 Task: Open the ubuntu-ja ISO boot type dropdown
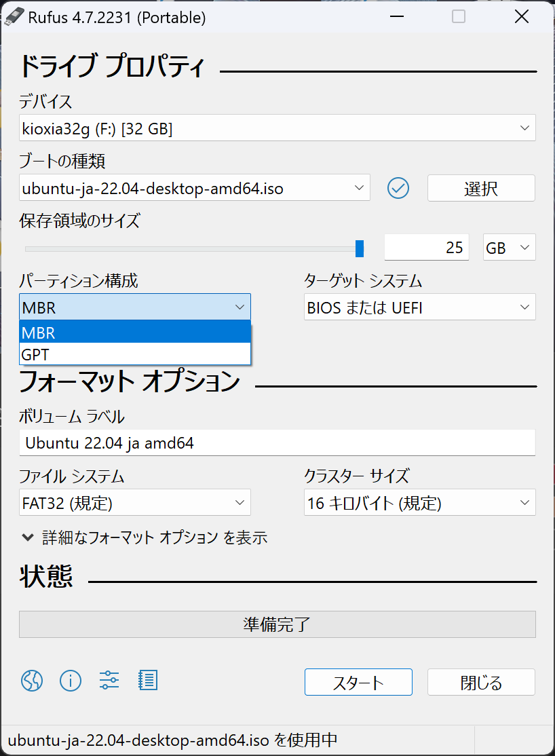[x=195, y=187]
